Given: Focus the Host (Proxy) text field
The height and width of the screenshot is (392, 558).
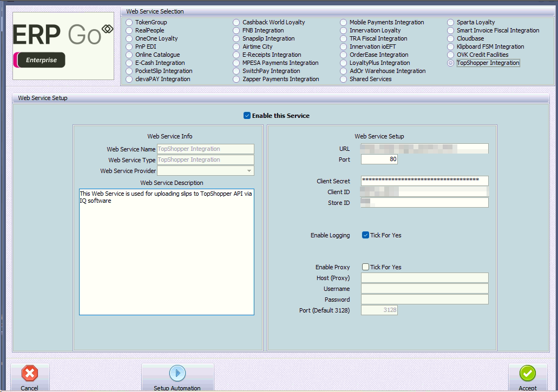Looking at the screenshot, I should click(424, 278).
